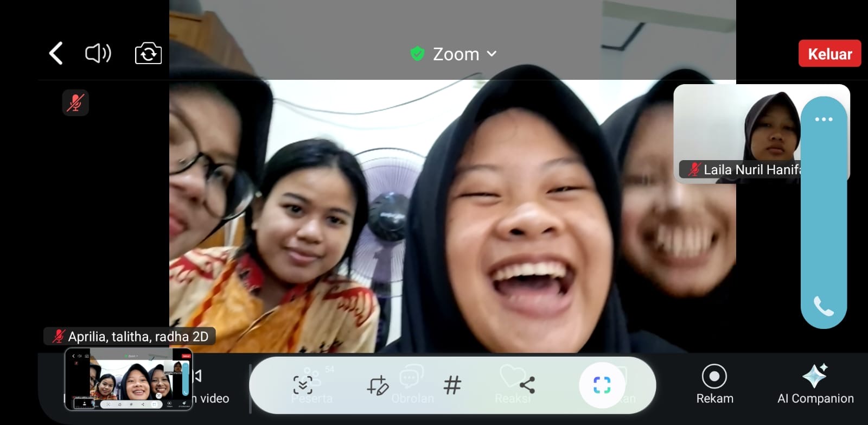Open the three-dots menu on blue panel
Image resolution: width=868 pixels, height=425 pixels.
click(x=823, y=119)
